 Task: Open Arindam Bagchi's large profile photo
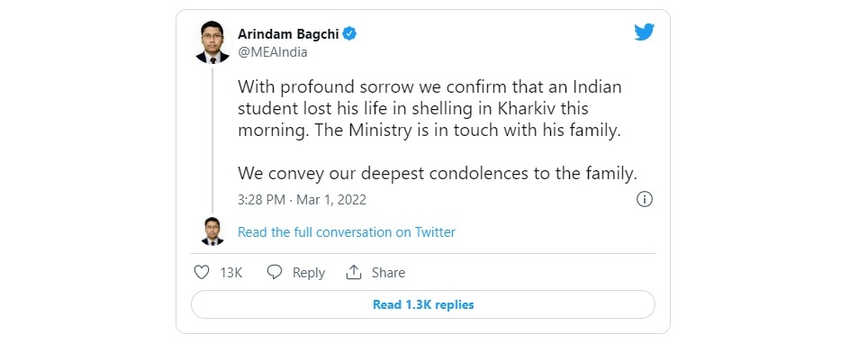(212, 42)
